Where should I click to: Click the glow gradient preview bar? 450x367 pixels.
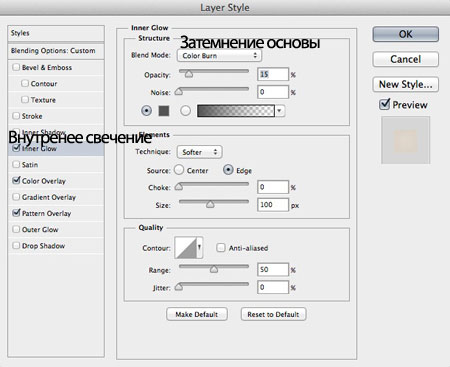[x=236, y=111]
